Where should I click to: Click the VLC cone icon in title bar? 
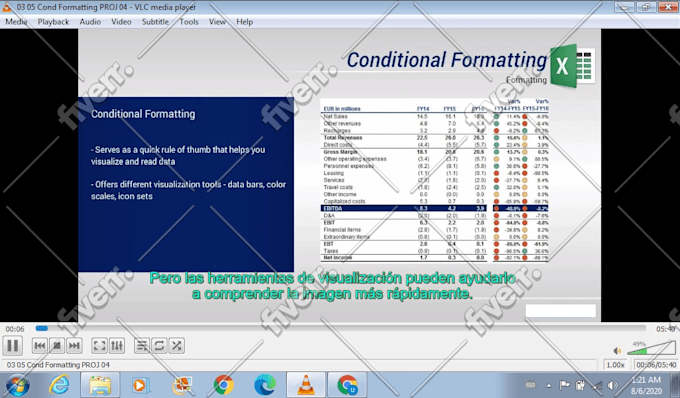click(x=7, y=7)
